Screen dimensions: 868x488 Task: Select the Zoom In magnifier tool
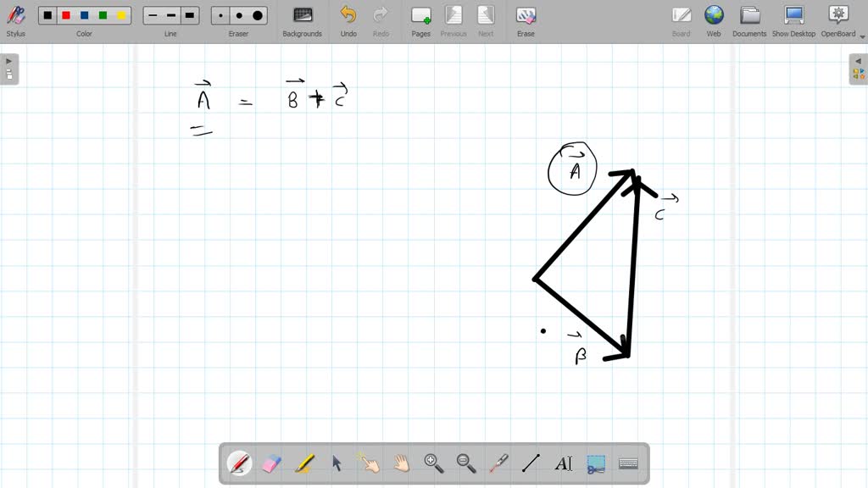(x=432, y=463)
